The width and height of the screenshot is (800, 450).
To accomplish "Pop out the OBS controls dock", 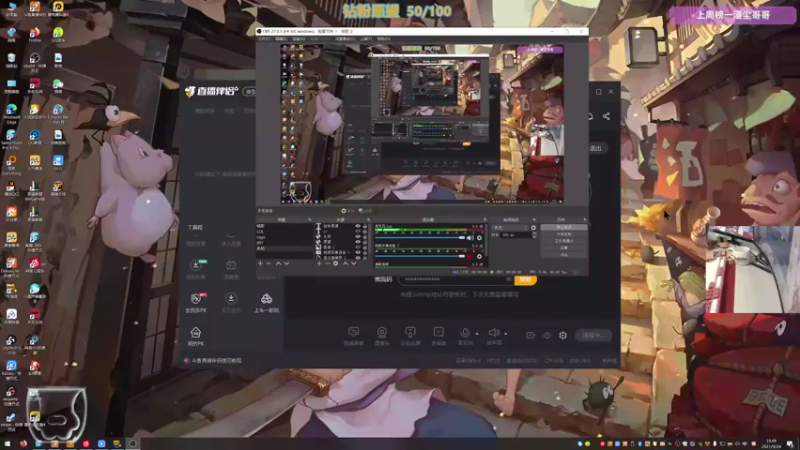I will coord(585,220).
